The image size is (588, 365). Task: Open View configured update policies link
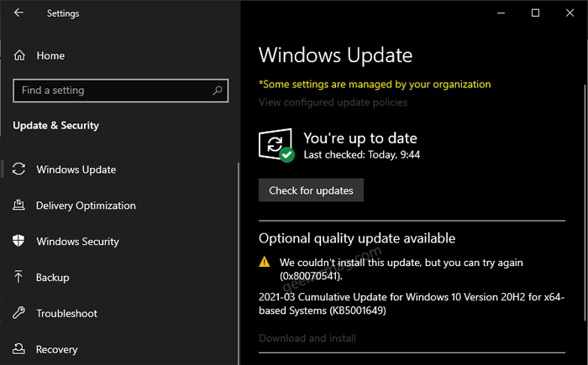(333, 102)
